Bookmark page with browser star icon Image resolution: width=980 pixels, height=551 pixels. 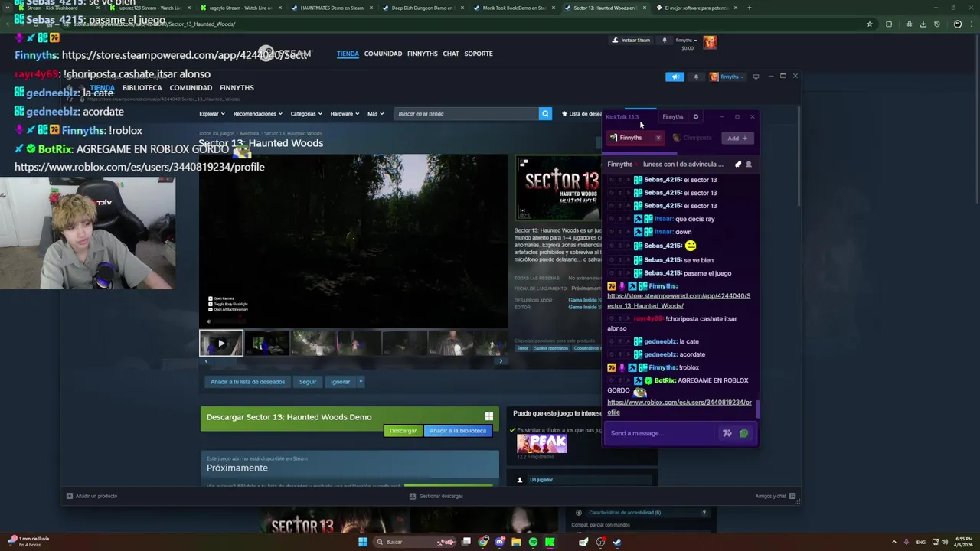(870, 24)
